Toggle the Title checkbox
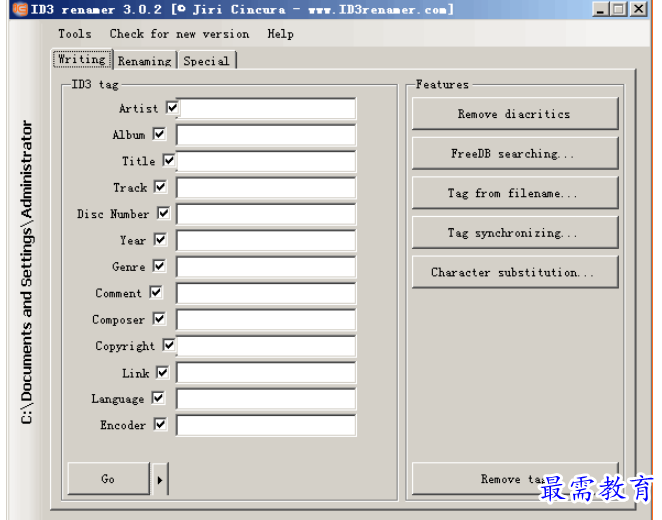Image resolution: width=662 pixels, height=520 pixels. [169, 160]
